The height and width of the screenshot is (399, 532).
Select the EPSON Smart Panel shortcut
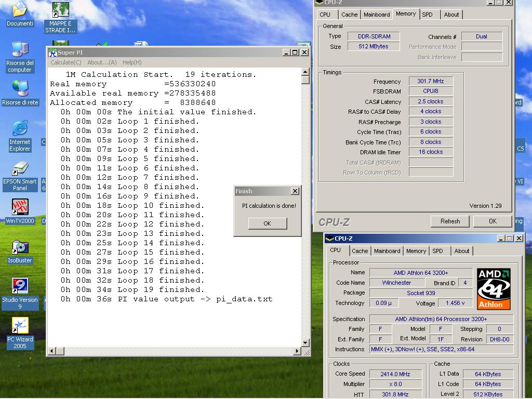20,176
